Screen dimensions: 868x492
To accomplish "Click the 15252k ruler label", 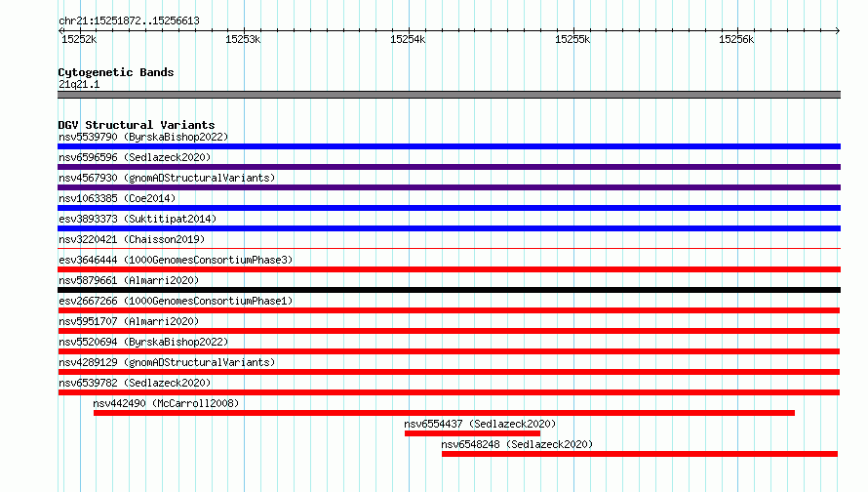I will coord(79,39).
